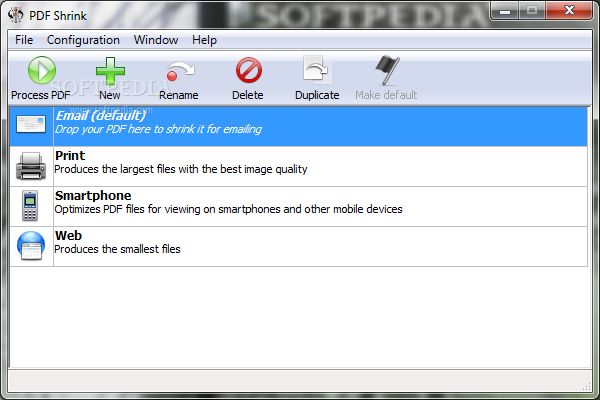The image size is (600, 400).
Task: Click the Process PDF label
Action: pos(41,95)
